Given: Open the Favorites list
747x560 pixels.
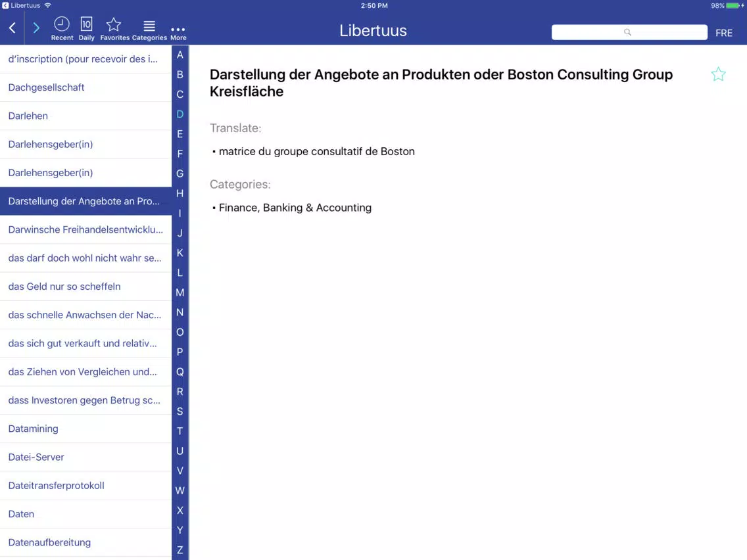Looking at the screenshot, I should click(114, 28).
